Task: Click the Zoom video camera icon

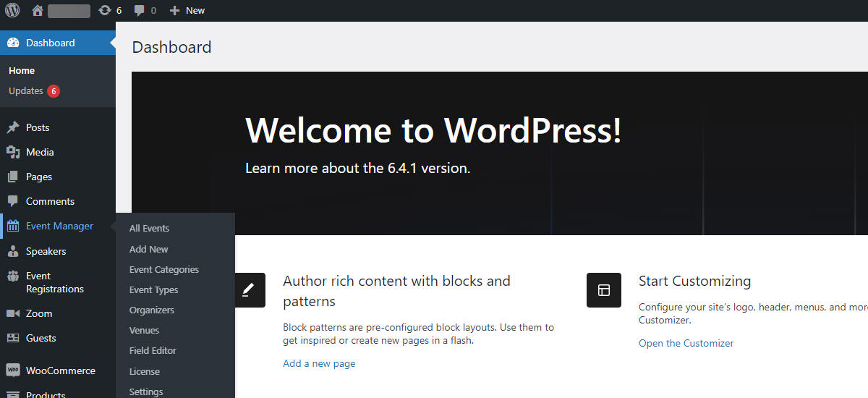Action: (13, 313)
